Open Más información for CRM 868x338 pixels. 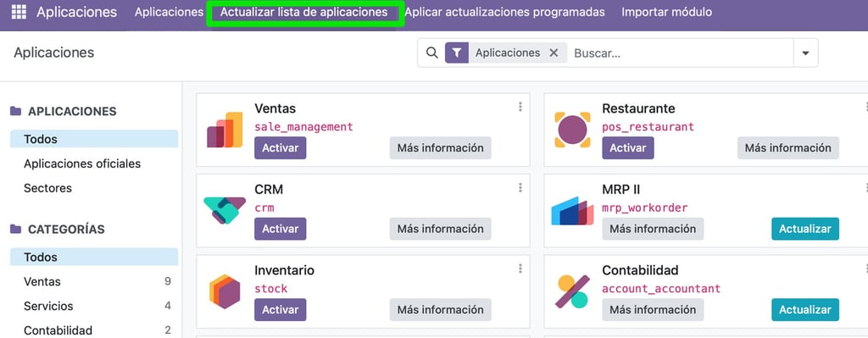point(440,229)
